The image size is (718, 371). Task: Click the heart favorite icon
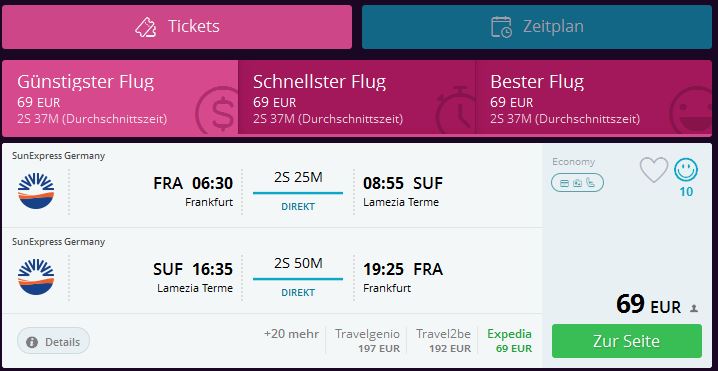(x=653, y=170)
